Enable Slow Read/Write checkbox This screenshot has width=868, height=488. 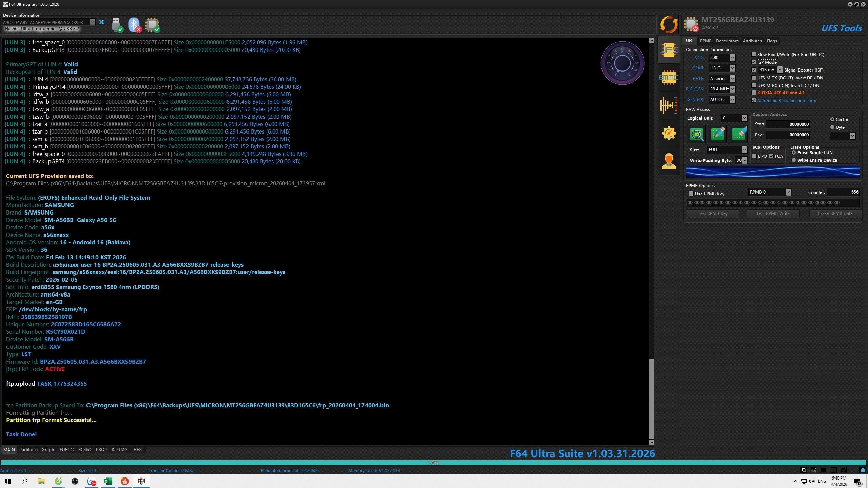click(x=754, y=54)
